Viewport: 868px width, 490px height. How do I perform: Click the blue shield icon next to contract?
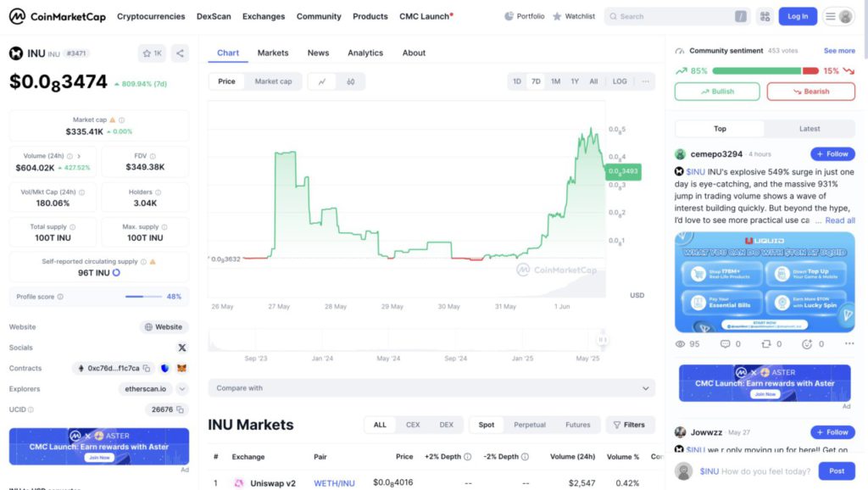[164, 368]
